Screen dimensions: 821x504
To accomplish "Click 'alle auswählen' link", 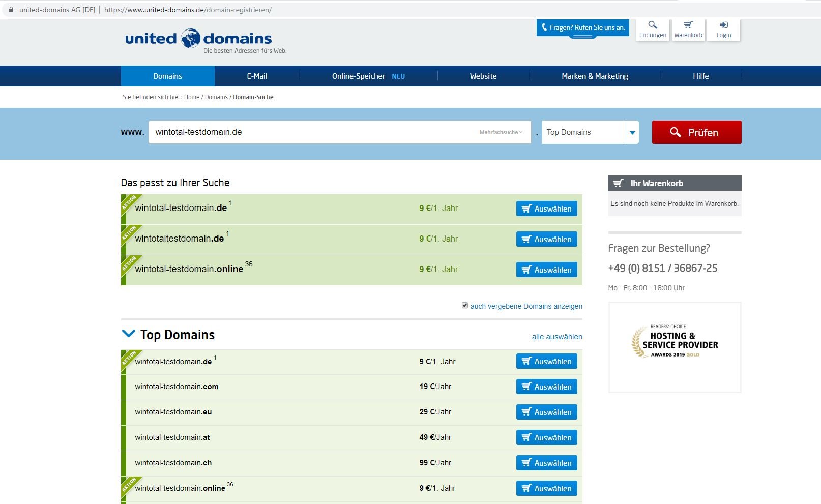I will tap(557, 337).
